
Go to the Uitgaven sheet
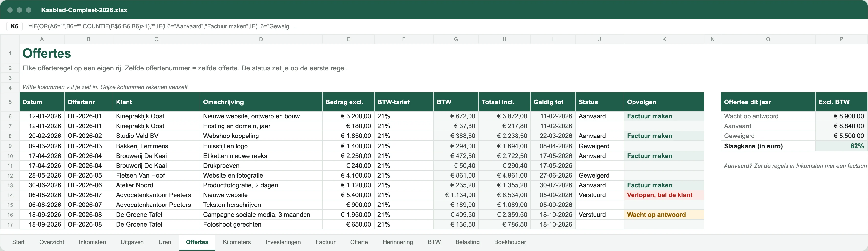[132, 242]
